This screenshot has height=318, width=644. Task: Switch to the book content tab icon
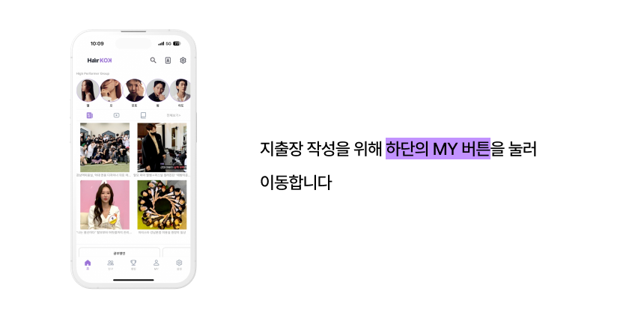[143, 115]
